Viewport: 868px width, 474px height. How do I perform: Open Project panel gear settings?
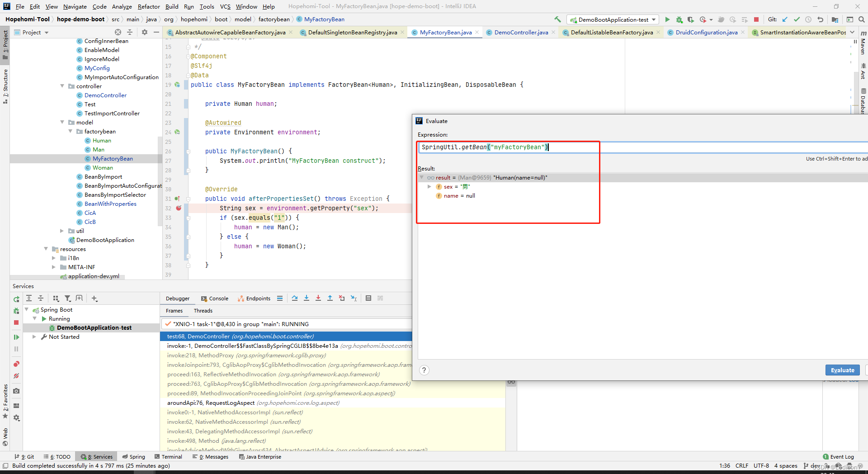(x=145, y=32)
